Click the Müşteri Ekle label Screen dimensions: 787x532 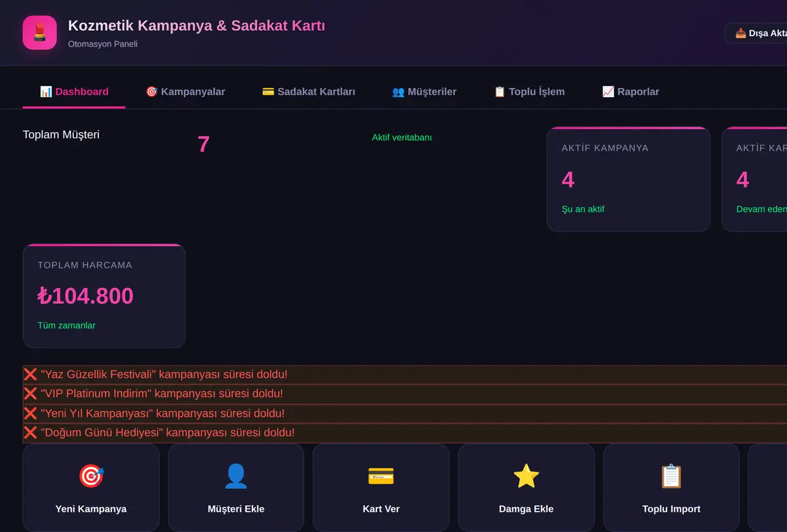236,509
